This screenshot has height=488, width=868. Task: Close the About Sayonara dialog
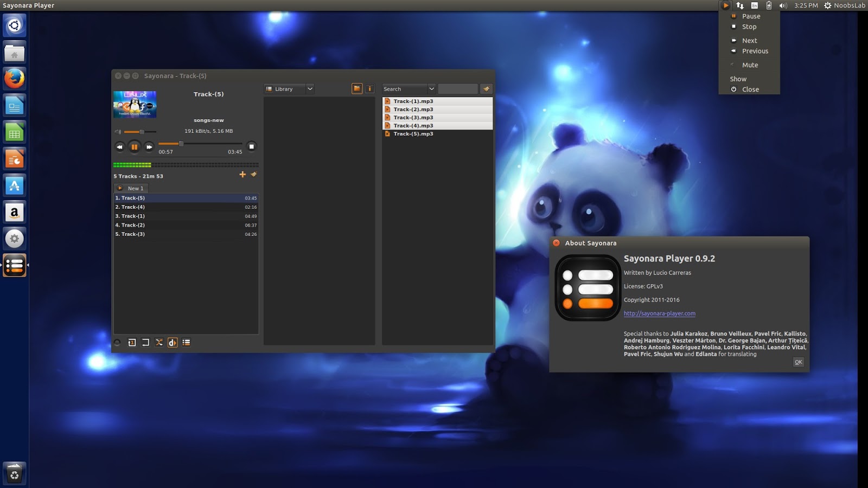556,243
